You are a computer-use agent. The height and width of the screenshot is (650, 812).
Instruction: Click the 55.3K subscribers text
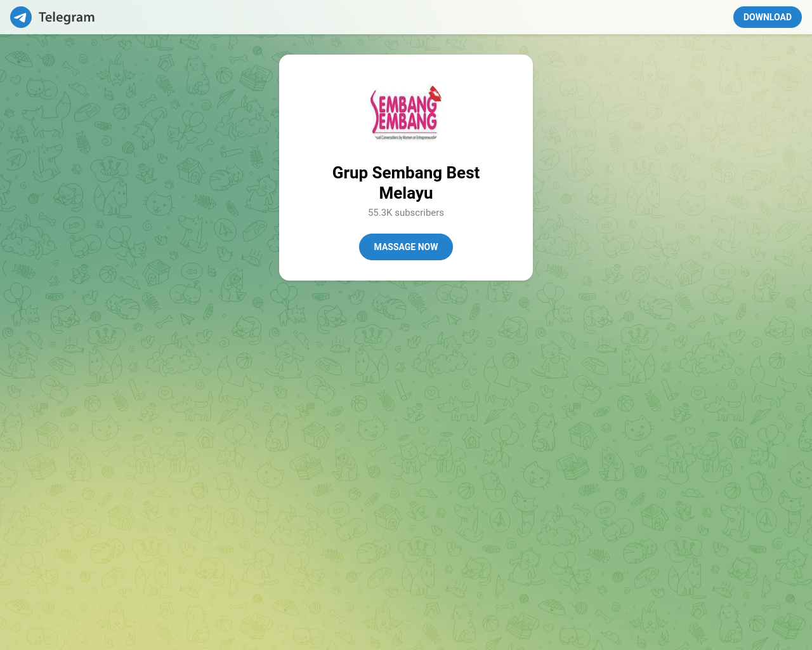(406, 213)
